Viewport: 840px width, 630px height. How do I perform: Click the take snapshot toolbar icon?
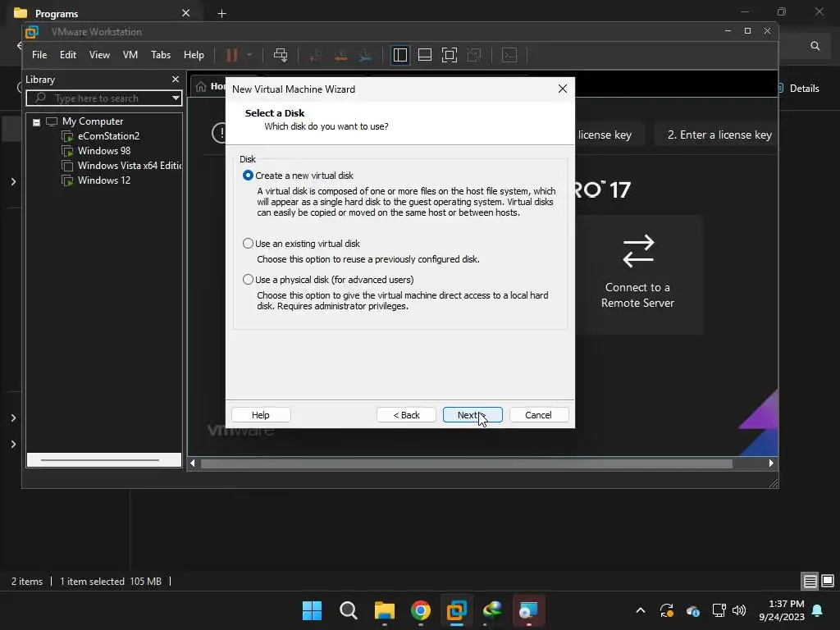tap(315, 55)
